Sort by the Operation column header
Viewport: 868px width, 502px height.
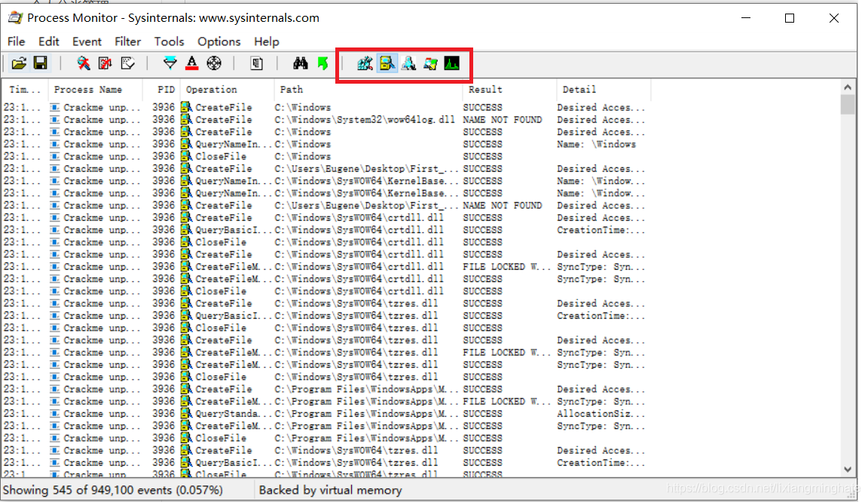[x=226, y=89]
